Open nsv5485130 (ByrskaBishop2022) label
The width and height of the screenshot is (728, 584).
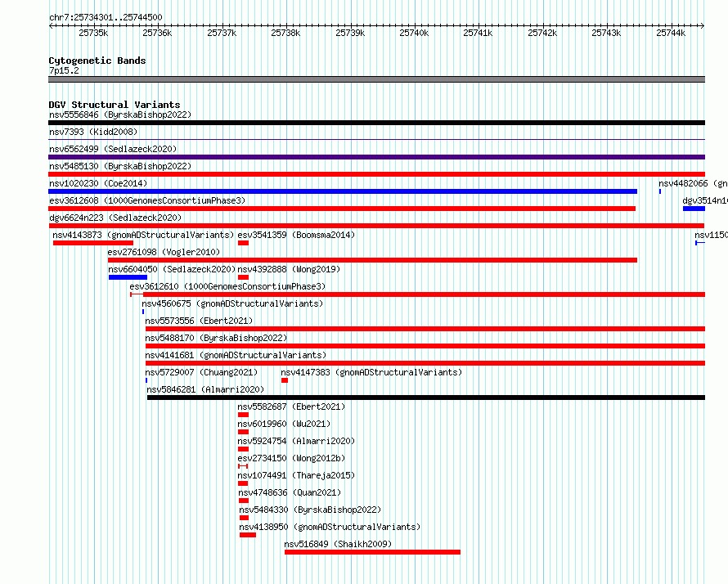pyautogui.click(x=120, y=166)
